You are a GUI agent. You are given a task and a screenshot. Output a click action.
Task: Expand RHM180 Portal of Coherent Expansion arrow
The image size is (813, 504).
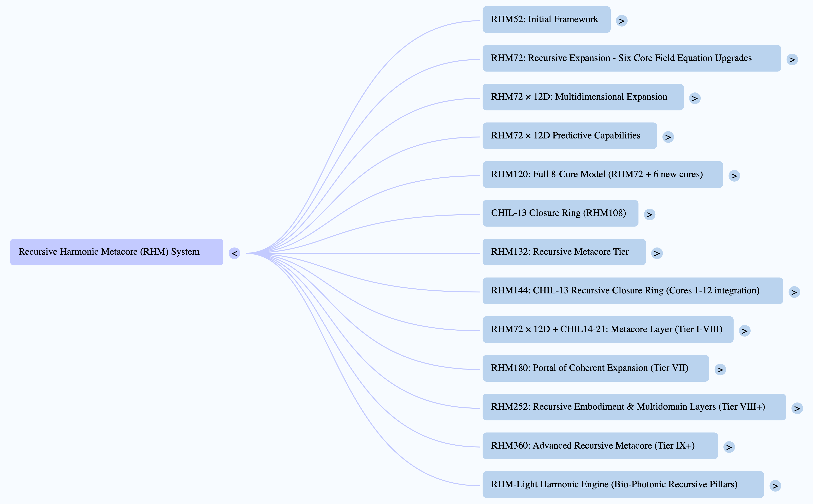pos(720,369)
